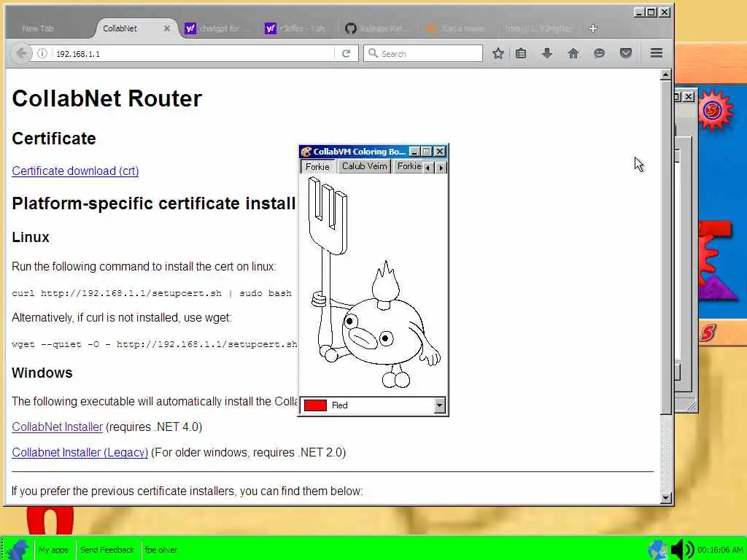Open My apps in the taskbar
The width and height of the screenshot is (747, 560).
(53, 550)
